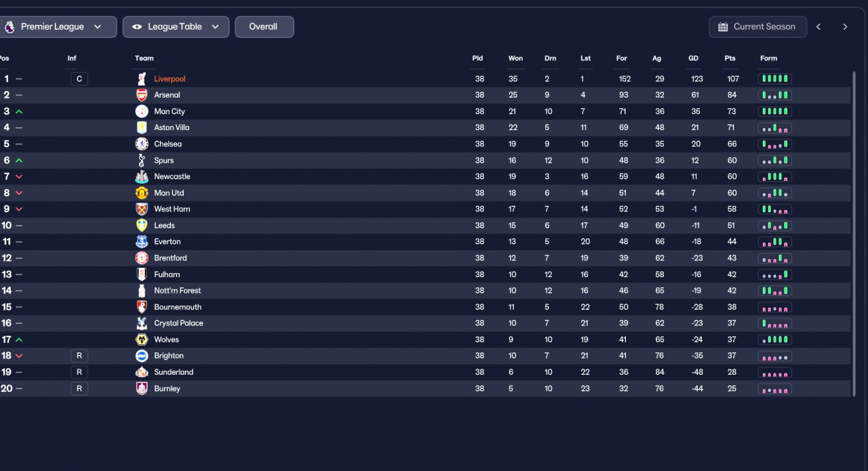This screenshot has width=868, height=471.
Task: Click the Man City crest icon
Action: [x=142, y=111]
